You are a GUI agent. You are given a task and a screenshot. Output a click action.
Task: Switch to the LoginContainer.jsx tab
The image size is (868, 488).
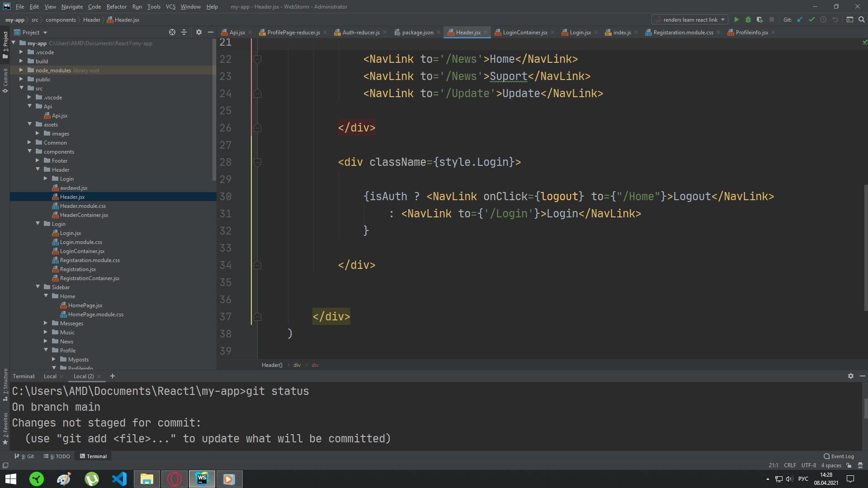point(525,33)
